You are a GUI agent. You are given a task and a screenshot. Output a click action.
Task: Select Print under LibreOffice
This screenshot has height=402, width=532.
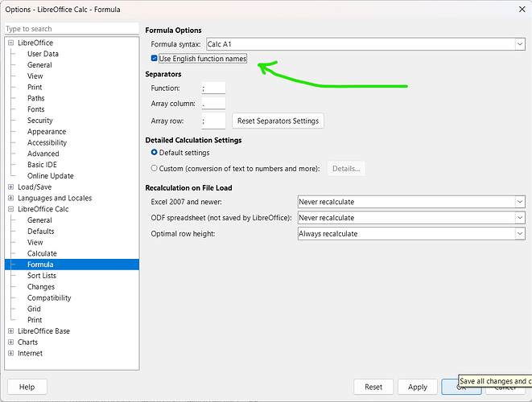(35, 87)
